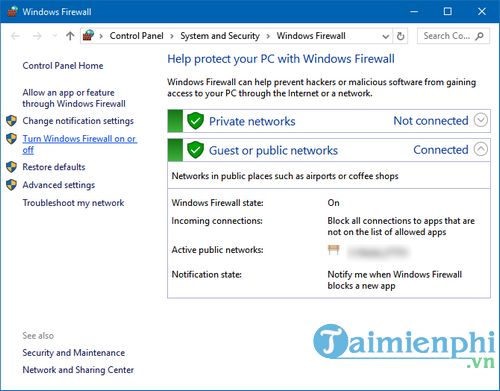Click shield icon beside Change notification settings
Viewport: 500px width, 391px height.
[x=12, y=121]
